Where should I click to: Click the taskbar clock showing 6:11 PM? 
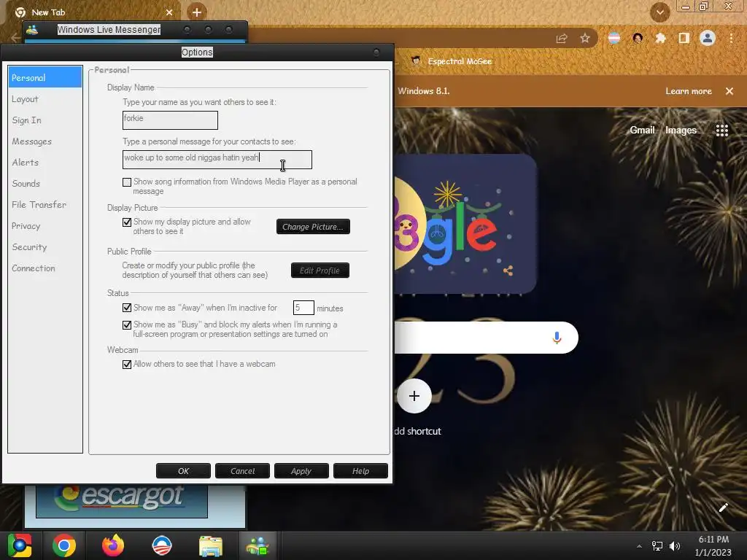tap(713, 546)
